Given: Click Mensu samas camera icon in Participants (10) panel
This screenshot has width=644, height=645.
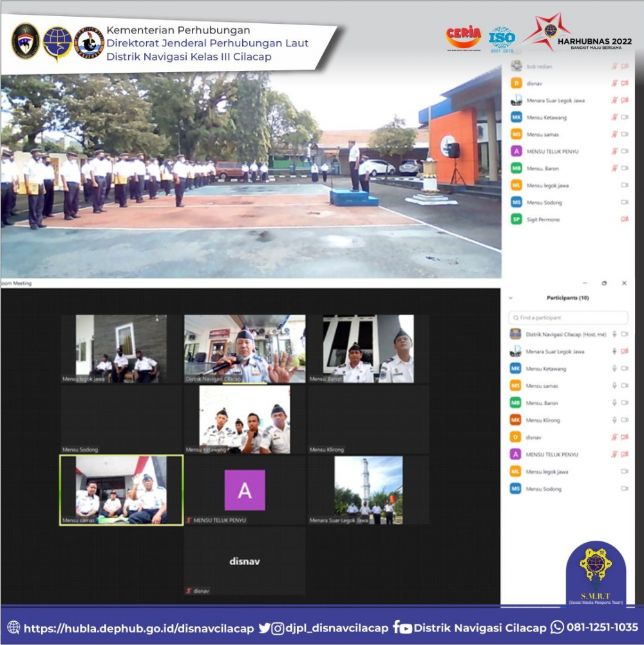Looking at the screenshot, I should tap(625, 386).
